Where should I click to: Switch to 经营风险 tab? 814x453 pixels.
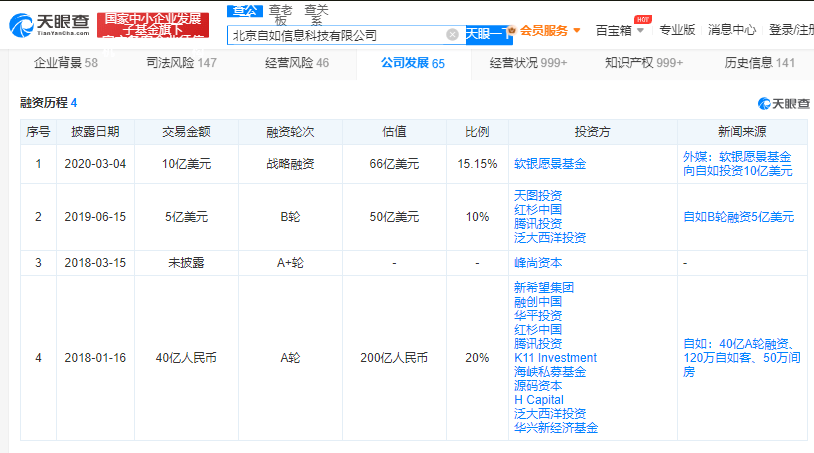click(297, 63)
